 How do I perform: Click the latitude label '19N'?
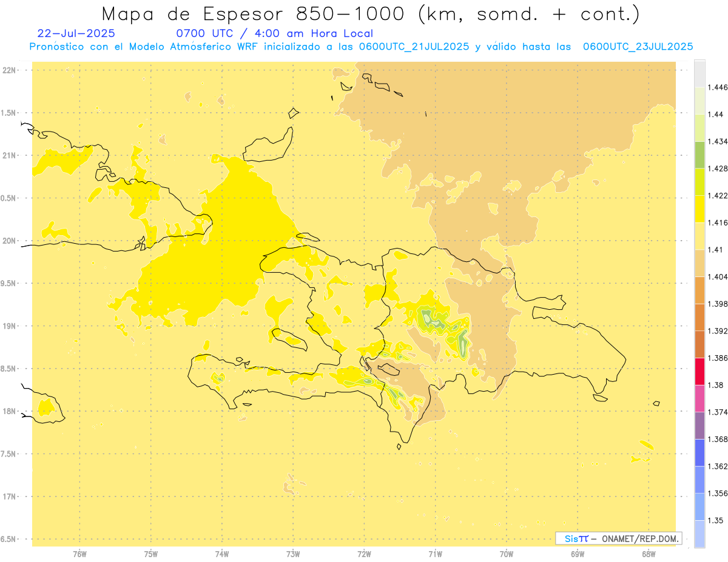9,326
